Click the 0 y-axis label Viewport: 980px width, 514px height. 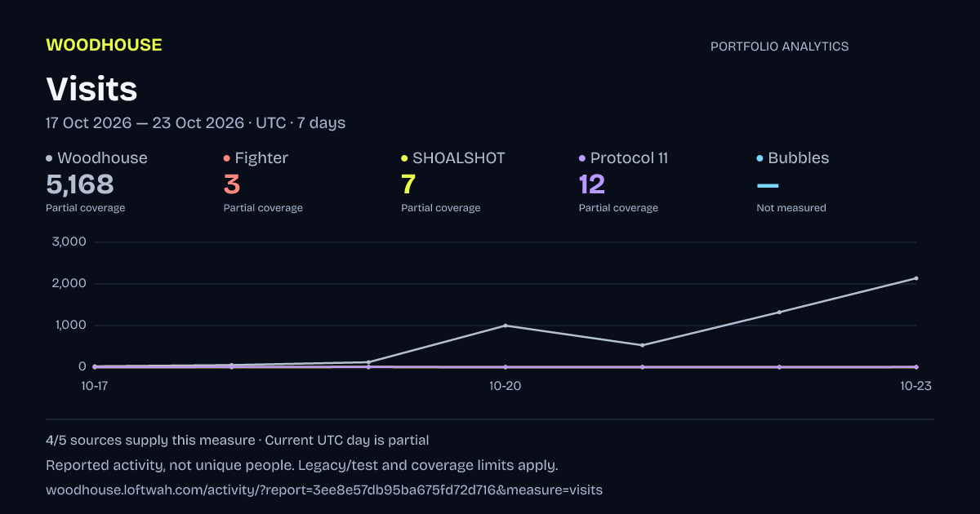[x=82, y=367]
